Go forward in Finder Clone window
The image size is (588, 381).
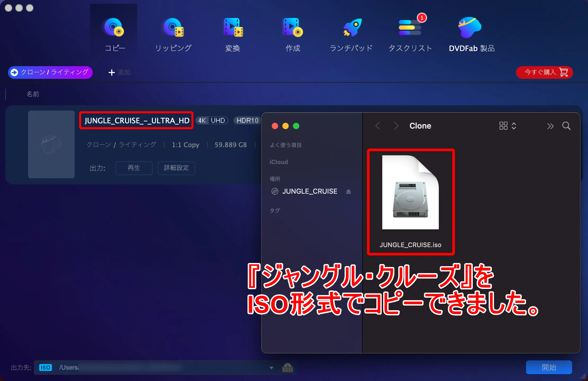396,126
